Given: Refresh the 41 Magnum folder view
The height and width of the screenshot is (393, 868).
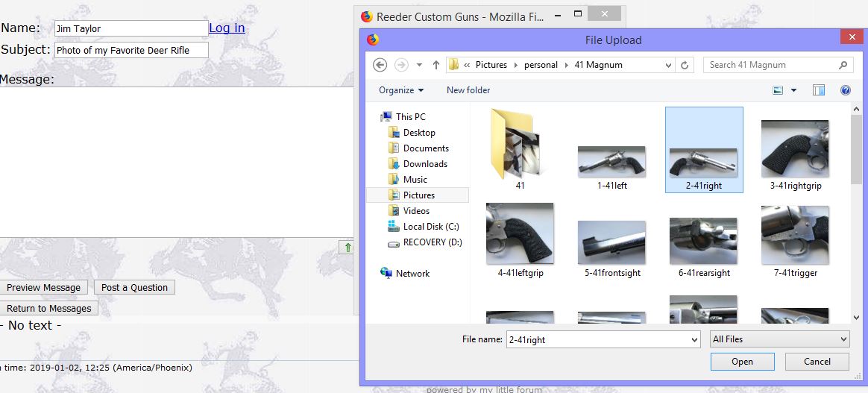Looking at the screenshot, I should (685, 65).
